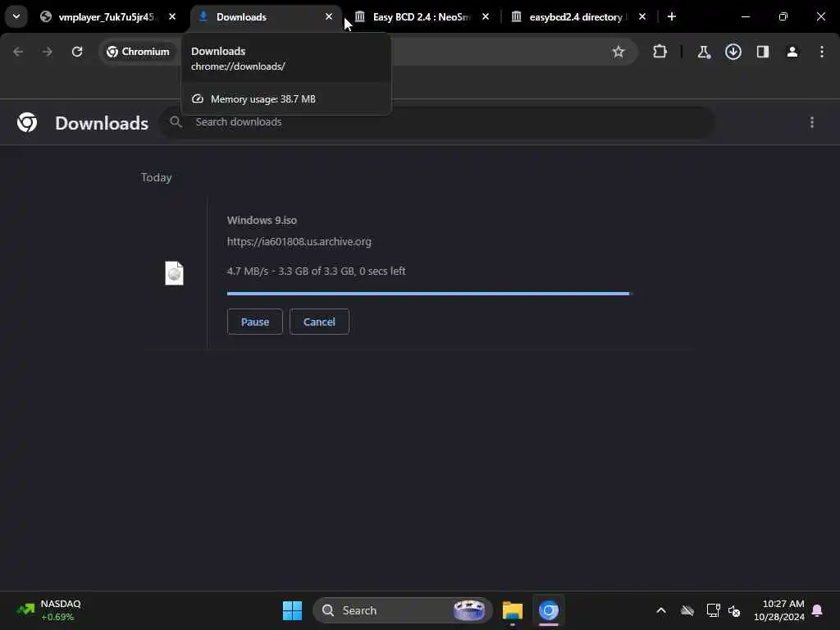Click the Windows 9.iso file name
Viewport: 840px width, 630px height.
click(x=262, y=220)
